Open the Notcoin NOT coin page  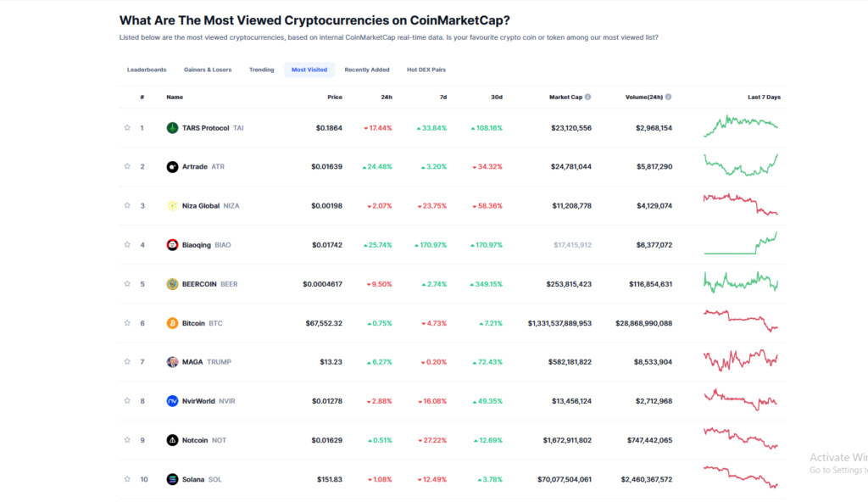203,440
